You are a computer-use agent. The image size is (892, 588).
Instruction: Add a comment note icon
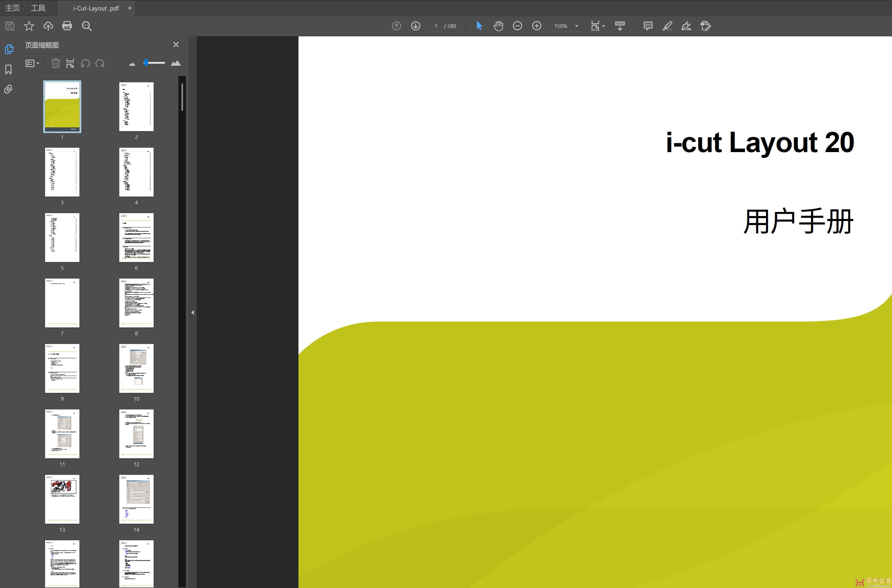pos(648,26)
